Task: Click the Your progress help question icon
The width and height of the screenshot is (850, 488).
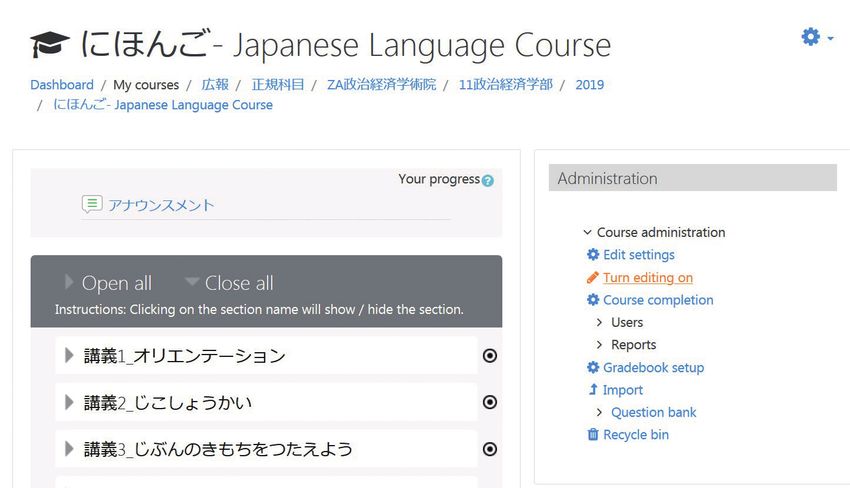Action: click(x=487, y=181)
